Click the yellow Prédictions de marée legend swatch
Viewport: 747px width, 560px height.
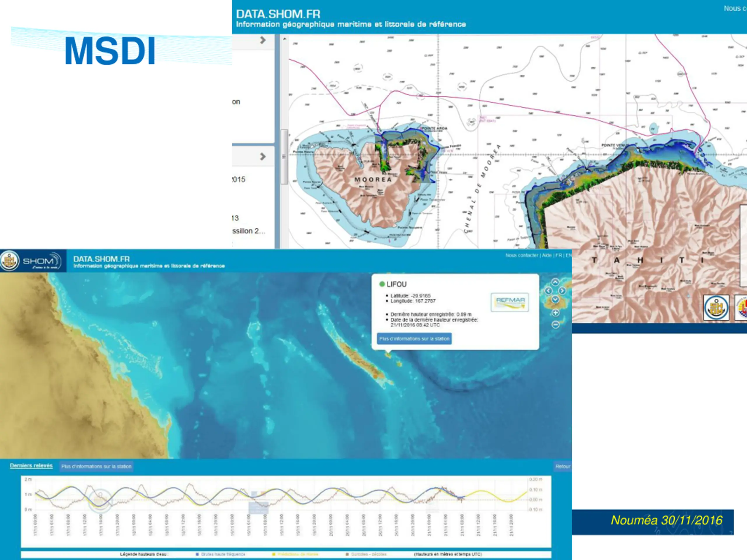[274, 554]
